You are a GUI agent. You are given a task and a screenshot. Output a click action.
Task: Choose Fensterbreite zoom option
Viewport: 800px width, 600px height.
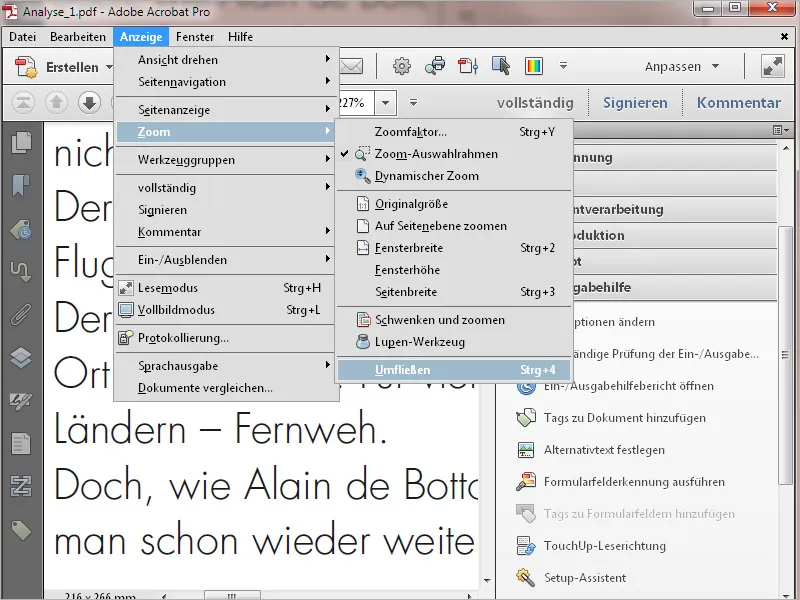pos(453,248)
